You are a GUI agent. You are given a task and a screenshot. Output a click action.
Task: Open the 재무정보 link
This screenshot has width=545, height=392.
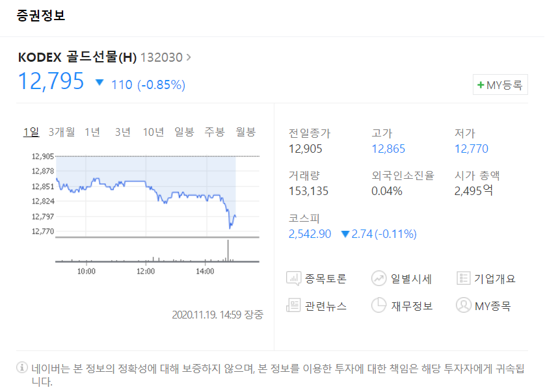412,306
